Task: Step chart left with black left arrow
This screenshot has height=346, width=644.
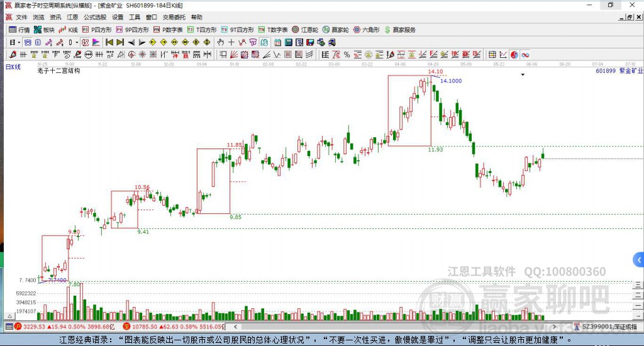Action: click(x=131, y=42)
